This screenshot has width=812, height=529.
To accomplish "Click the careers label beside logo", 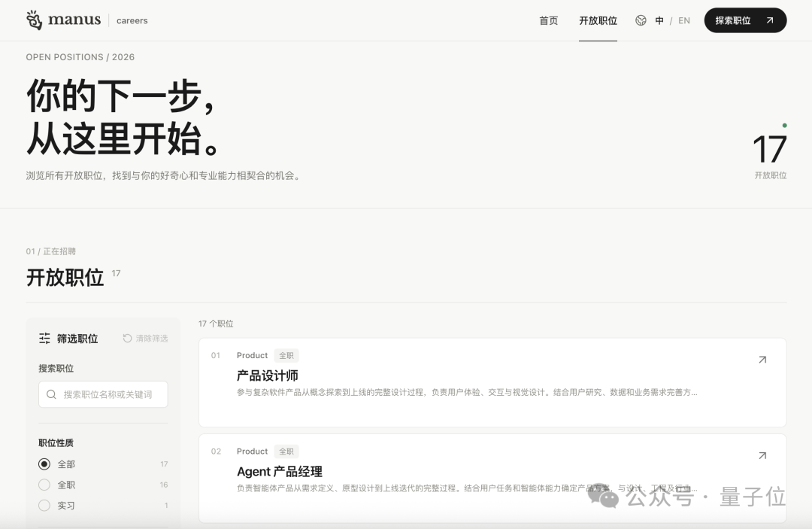I will [132, 21].
